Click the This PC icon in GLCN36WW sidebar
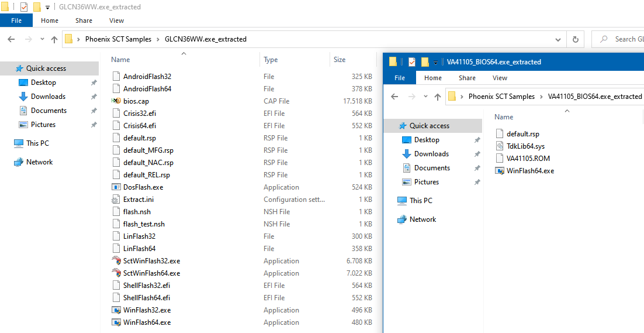 pyautogui.click(x=19, y=143)
